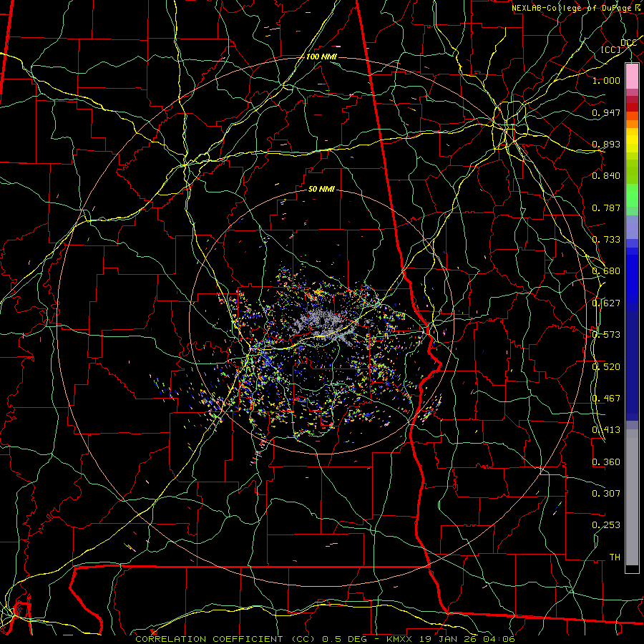Click the 0.947 legend value
Viewport: 644px width, 644px height.
point(606,112)
